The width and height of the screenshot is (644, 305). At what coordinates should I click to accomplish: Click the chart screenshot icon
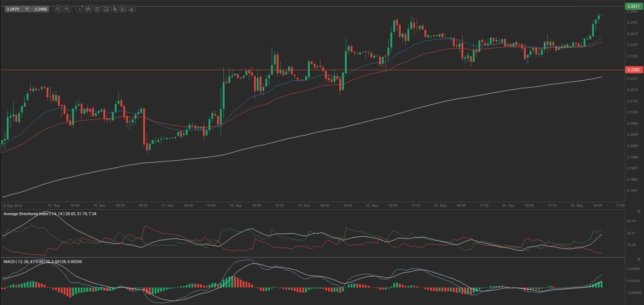pyautogui.click(x=106, y=9)
